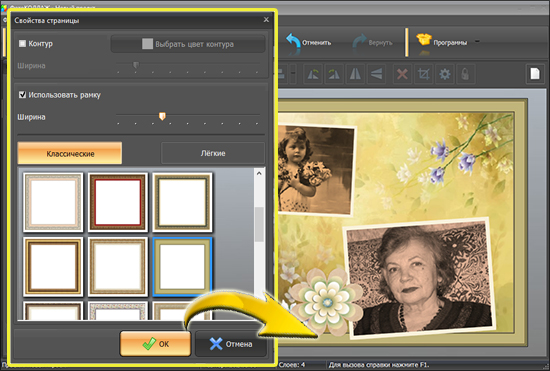Expand the Программы dropdown arrow
This screenshot has height=371, width=550.
pyautogui.click(x=477, y=41)
